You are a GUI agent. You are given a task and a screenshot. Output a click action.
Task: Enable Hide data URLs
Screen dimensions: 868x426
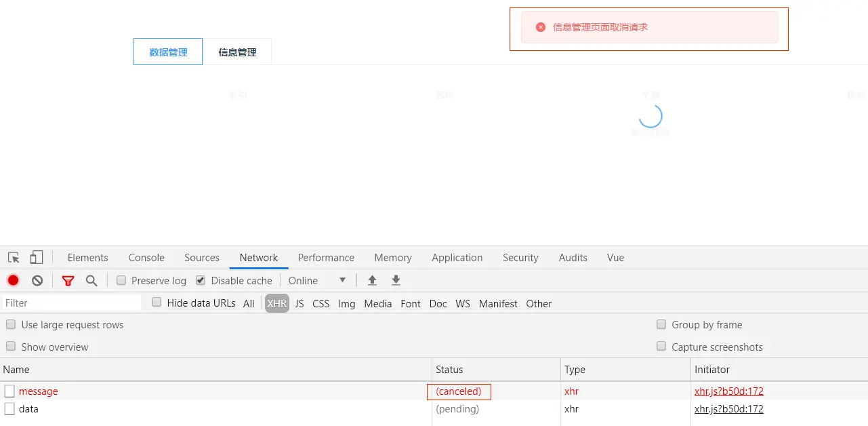coord(156,303)
